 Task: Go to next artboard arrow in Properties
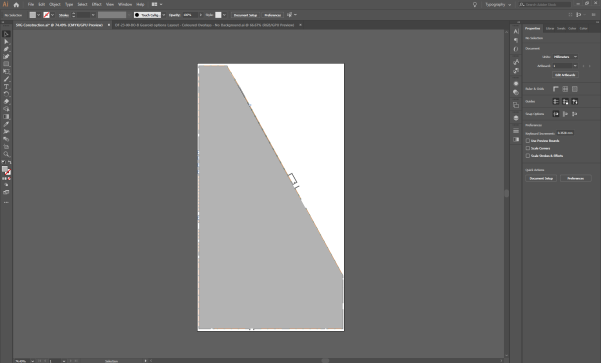[x=590, y=66]
